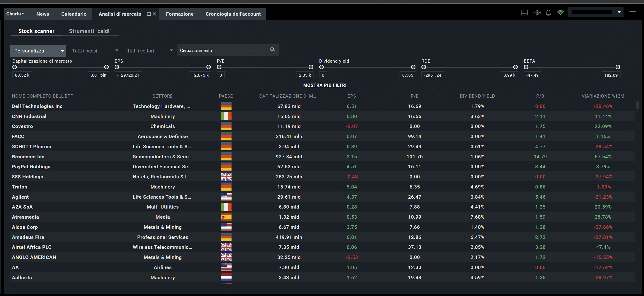
Task: Click the CNH Industrial Italy flag
Action: tap(226, 116)
